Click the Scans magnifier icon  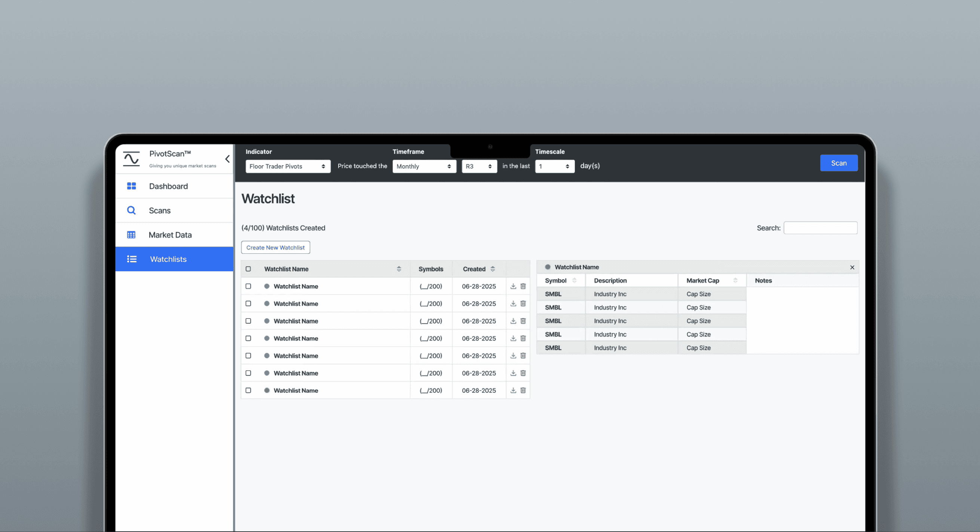(131, 210)
